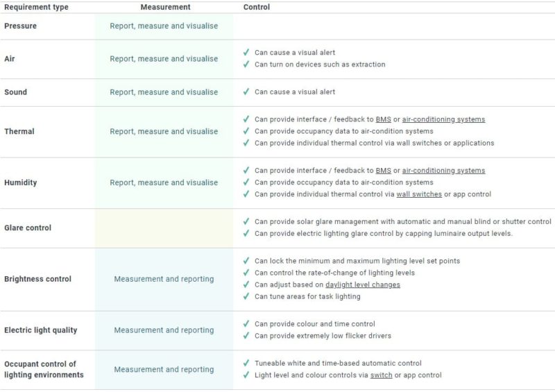
Task: Click checkmark by 'Can provide colour and time control'
Action: (x=246, y=323)
